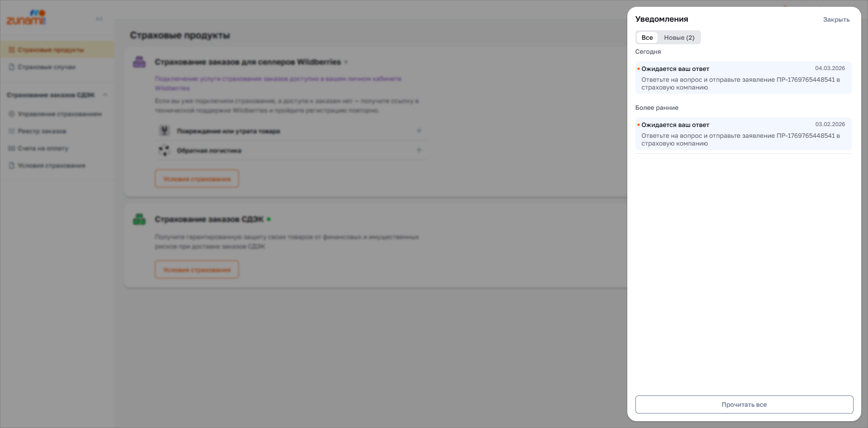Switch to the Новые (2) tab

tap(679, 38)
